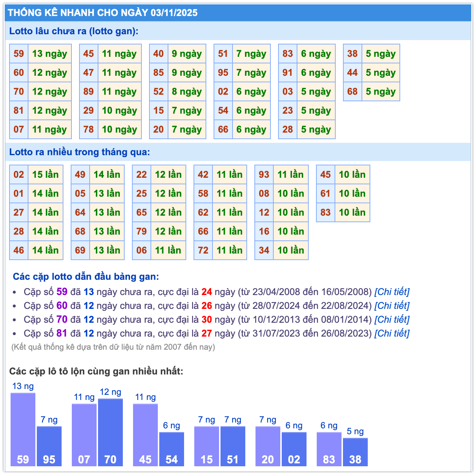Select the Lotto lâu chưa ra section heading
Viewport: 476px width, 475px height.
click(74, 31)
